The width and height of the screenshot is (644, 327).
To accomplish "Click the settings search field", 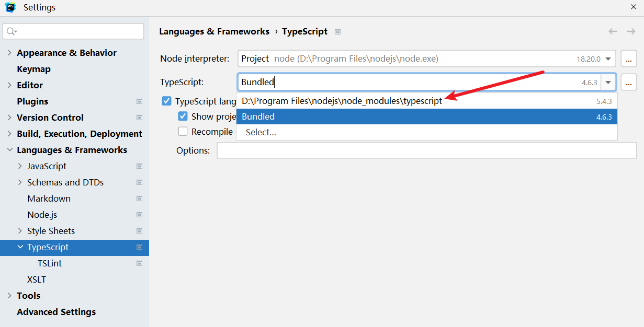I will [73, 31].
